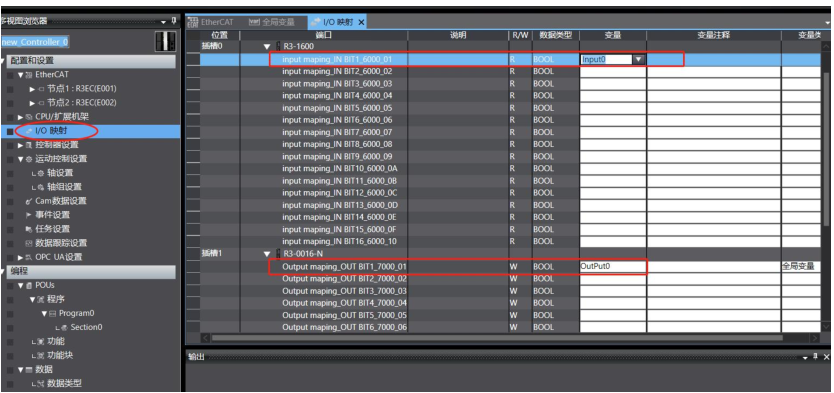
Task: Click the 数据类型 icon
Action: click(x=40, y=383)
